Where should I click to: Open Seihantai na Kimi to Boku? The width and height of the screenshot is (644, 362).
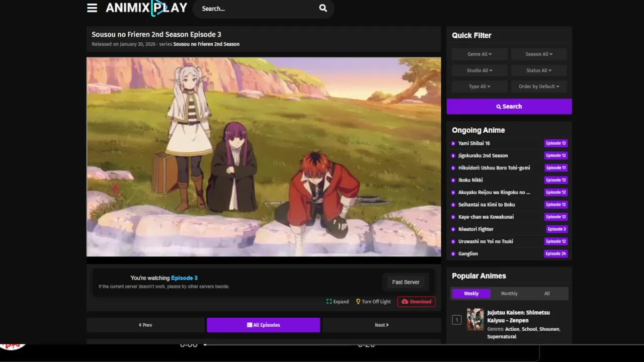pos(487,205)
